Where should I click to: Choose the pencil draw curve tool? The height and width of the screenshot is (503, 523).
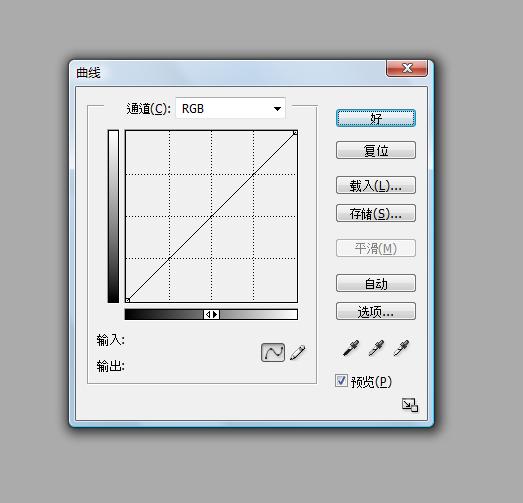coord(298,352)
